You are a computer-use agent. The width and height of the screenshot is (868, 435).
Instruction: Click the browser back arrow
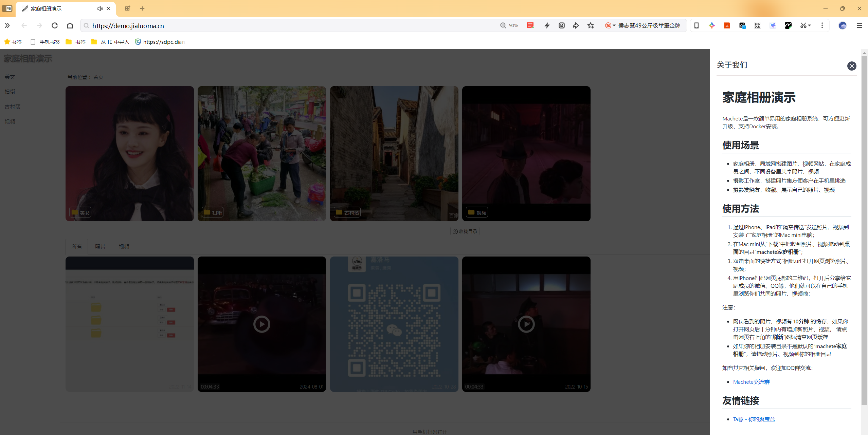tap(24, 25)
